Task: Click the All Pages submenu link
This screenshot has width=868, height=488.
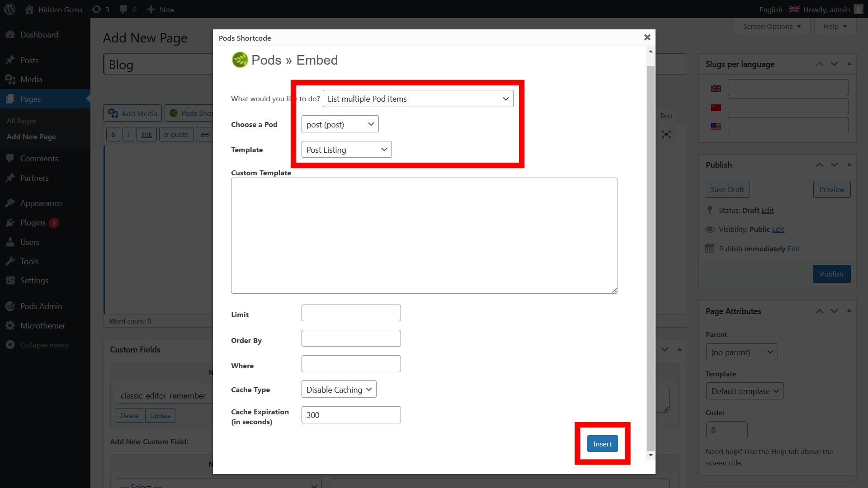Action: [21, 121]
